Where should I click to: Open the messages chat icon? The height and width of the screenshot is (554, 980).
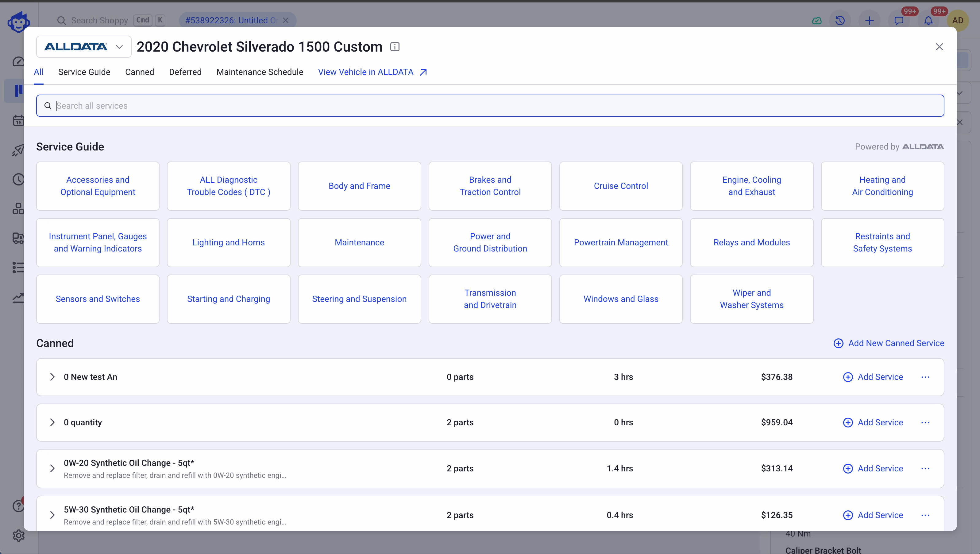(x=899, y=21)
